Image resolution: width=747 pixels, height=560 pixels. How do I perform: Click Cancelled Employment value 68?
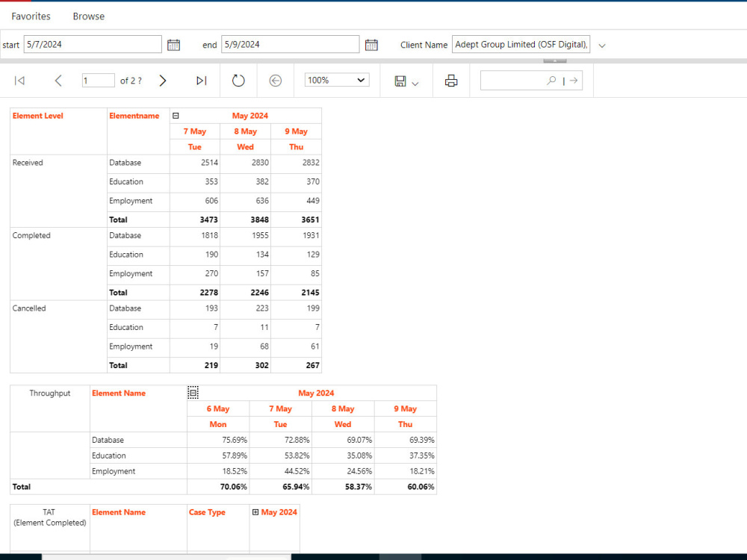(x=264, y=346)
